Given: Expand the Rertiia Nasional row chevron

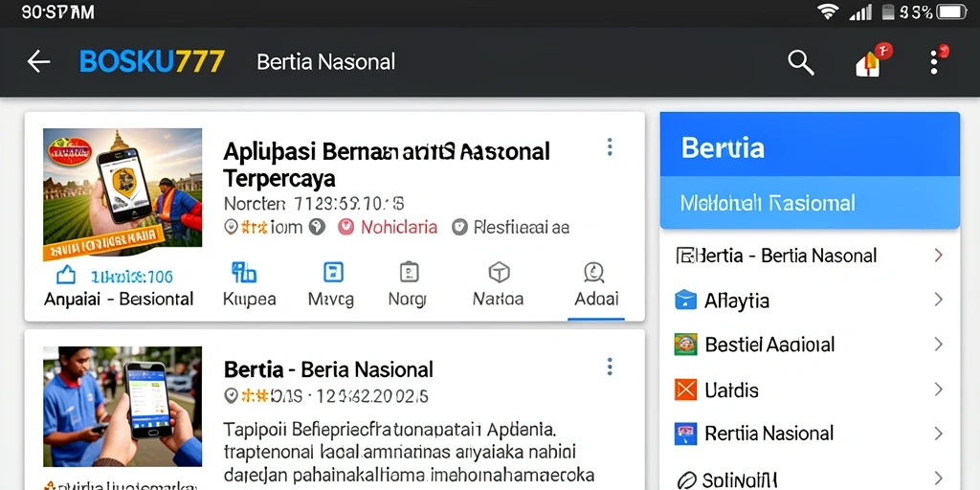Looking at the screenshot, I should click(938, 434).
